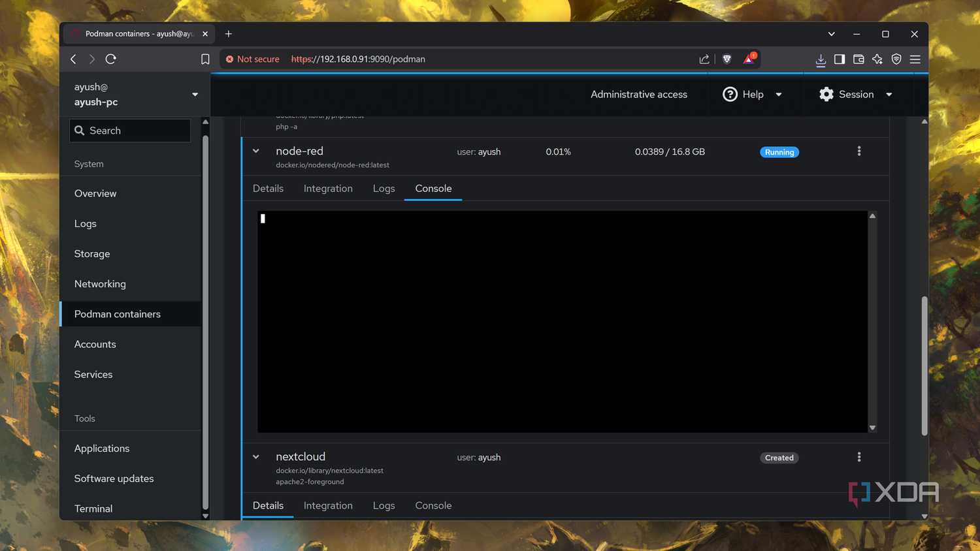The height and width of the screenshot is (551, 980).
Task: Switch to nextcloud Console tab
Action: 433,505
